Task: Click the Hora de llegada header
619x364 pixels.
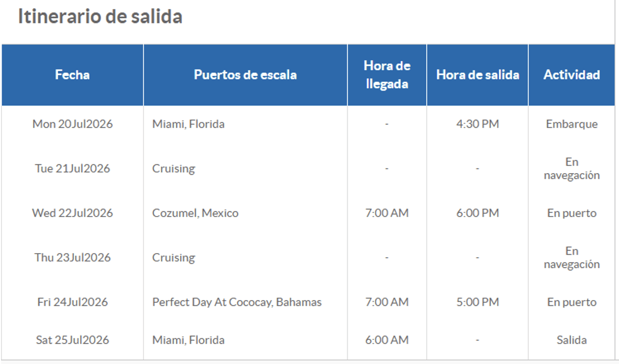Action: pyautogui.click(x=387, y=75)
